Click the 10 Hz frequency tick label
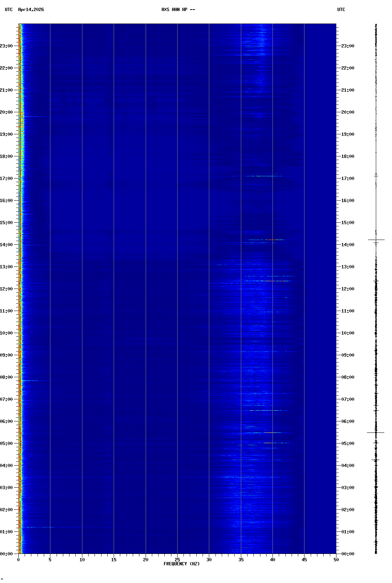This screenshot has height=583, width=392. point(82,560)
